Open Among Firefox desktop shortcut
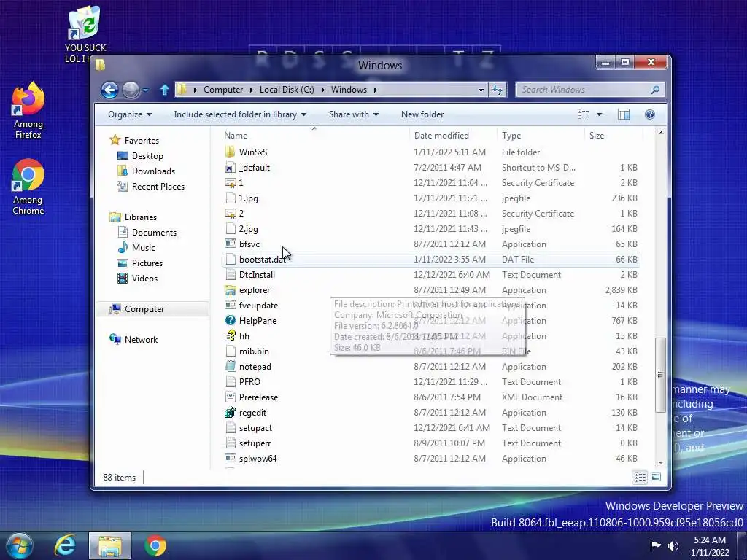Screen dimensions: 747x560 click(x=28, y=111)
